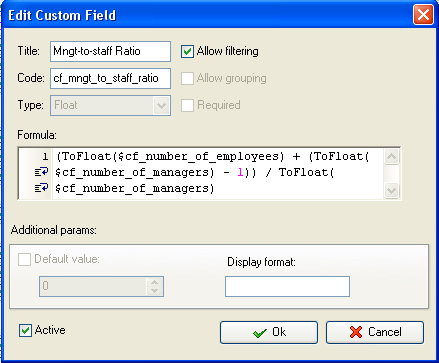Uncheck the Active checkbox
Screen dimensions: 439x363
[25, 331]
